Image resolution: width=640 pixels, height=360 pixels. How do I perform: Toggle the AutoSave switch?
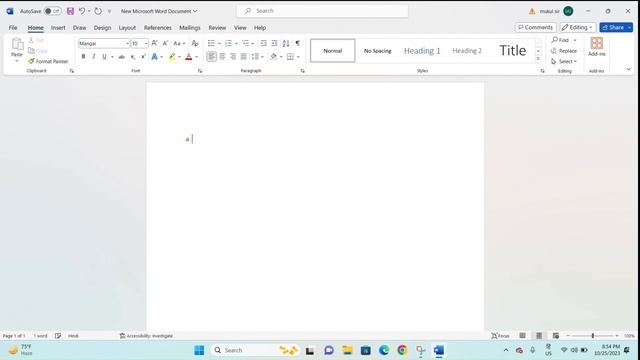point(53,11)
